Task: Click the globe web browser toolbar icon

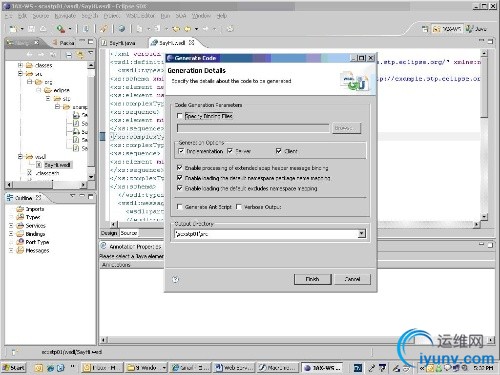Action: coord(122,29)
